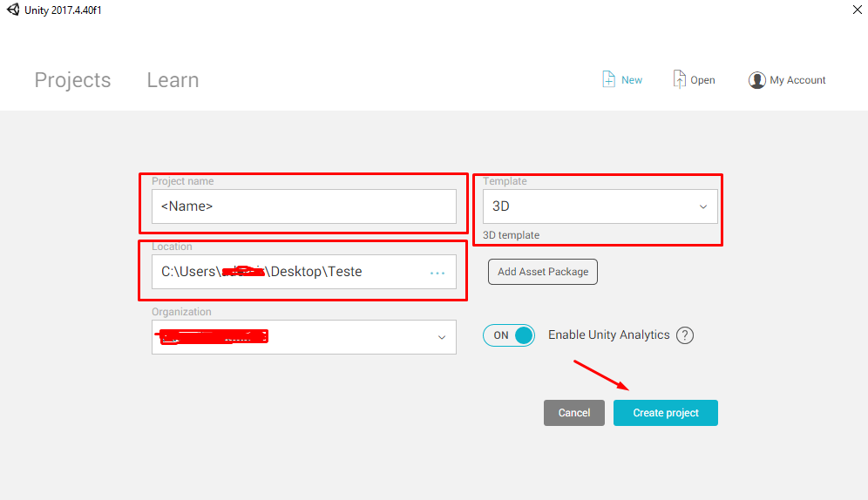
Task: Click the New project document icon
Action: click(608, 79)
